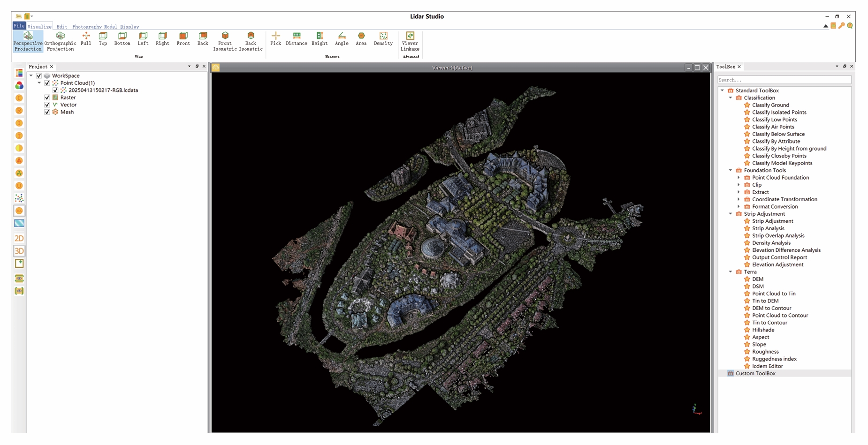Viewport: 868px width, 445px height.
Task: Switch to the Display ribbon tab
Action: 129,27
